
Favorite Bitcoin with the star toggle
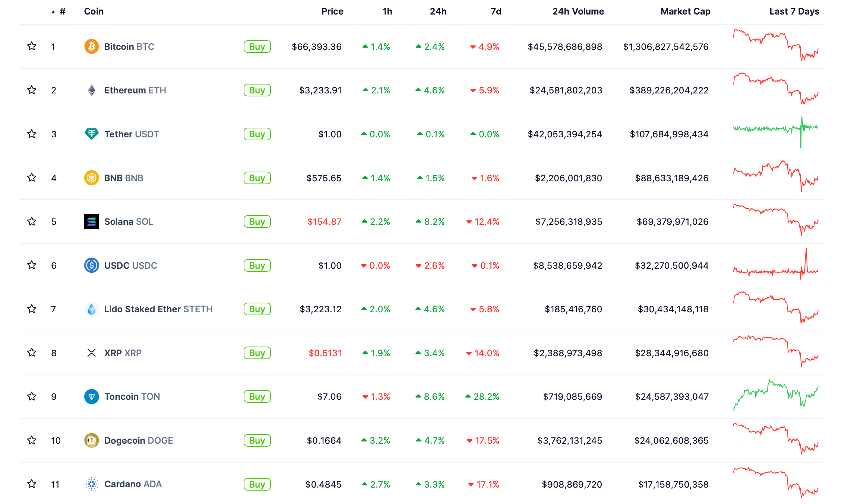32,46
